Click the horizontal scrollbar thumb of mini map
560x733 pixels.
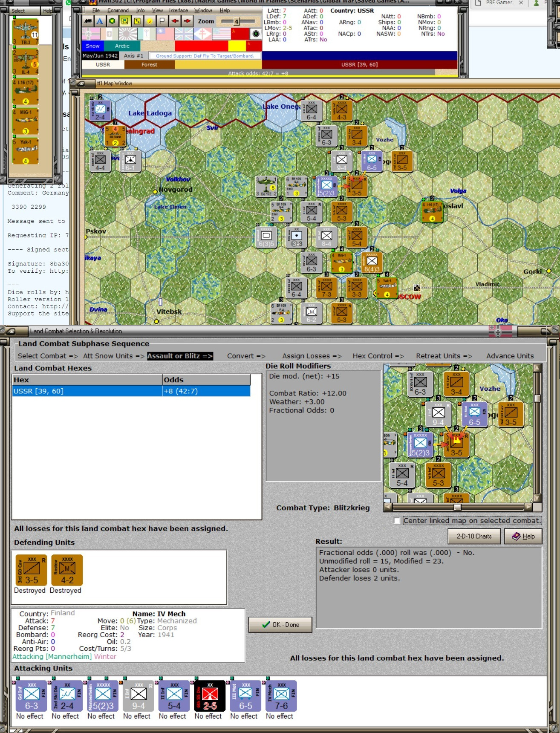tap(457, 507)
